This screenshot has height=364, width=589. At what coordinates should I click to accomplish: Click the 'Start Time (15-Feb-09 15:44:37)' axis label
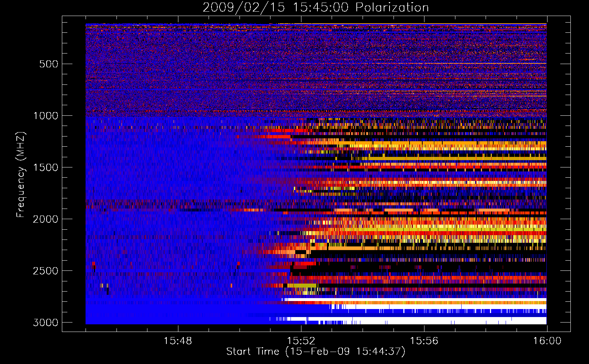[x=316, y=352]
